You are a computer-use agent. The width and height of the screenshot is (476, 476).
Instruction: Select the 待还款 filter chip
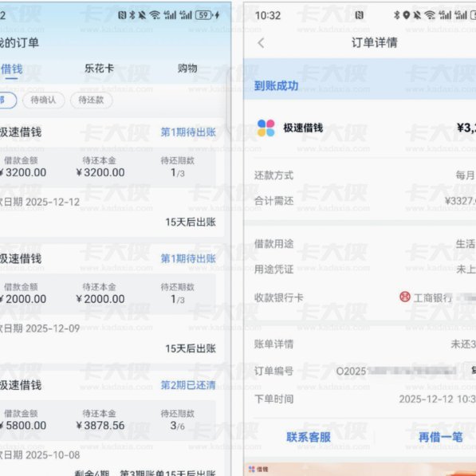(x=92, y=100)
